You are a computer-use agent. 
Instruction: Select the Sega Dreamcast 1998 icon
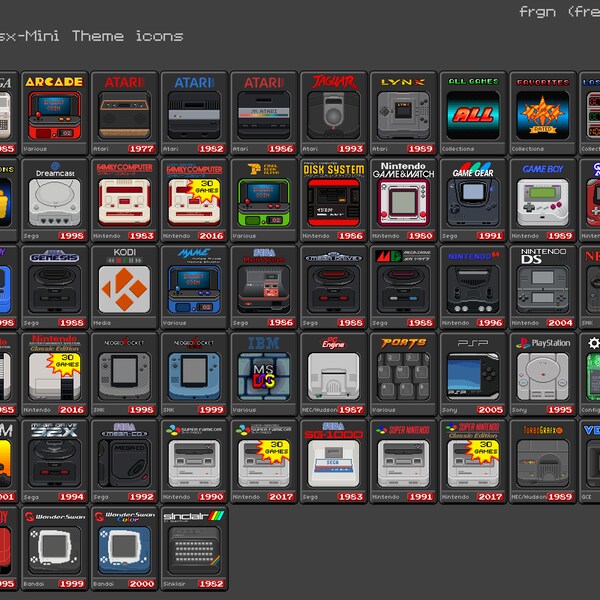54,200
